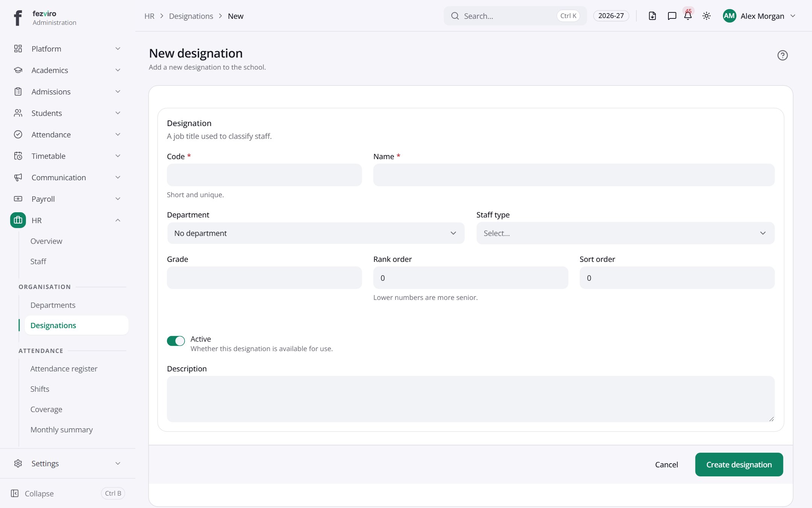Toggle the light/dark theme sun icon
This screenshot has height=508, width=812.
pyautogui.click(x=706, y=16)
